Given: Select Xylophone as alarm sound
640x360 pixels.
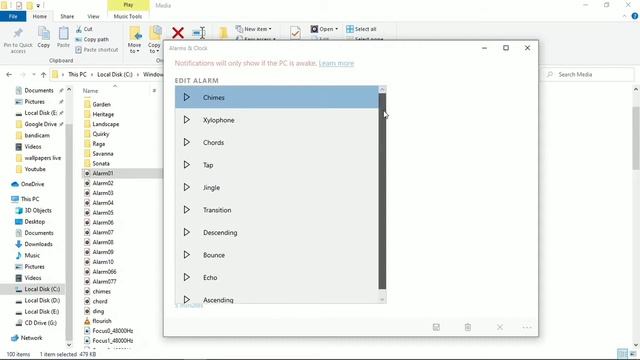Looking at the screenshot, I should [x=277, y=120].
